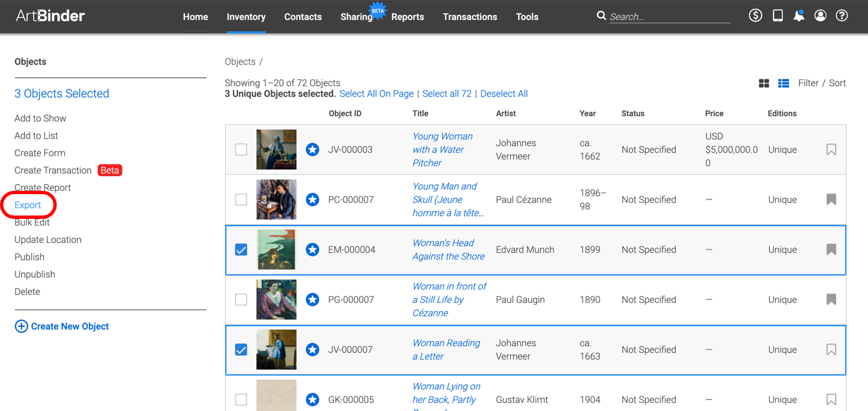Image resolution: width=868 pixels, height=411 pixels.
Task: Click the plus icon beside Create New Object
Action: pos(21,326)
